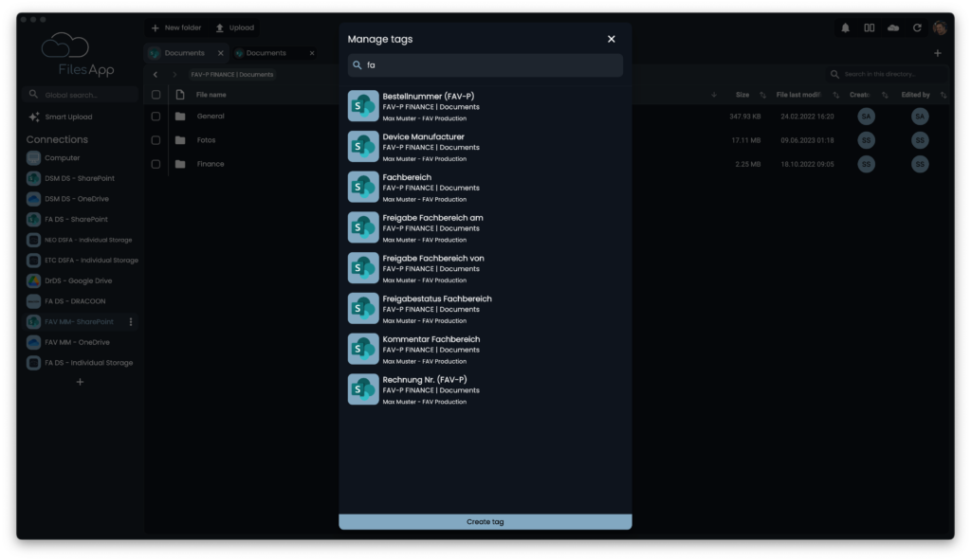Screen dimensions: 971x560
Task: Toggle split view icon in top bar
Action: coord(870,27)
